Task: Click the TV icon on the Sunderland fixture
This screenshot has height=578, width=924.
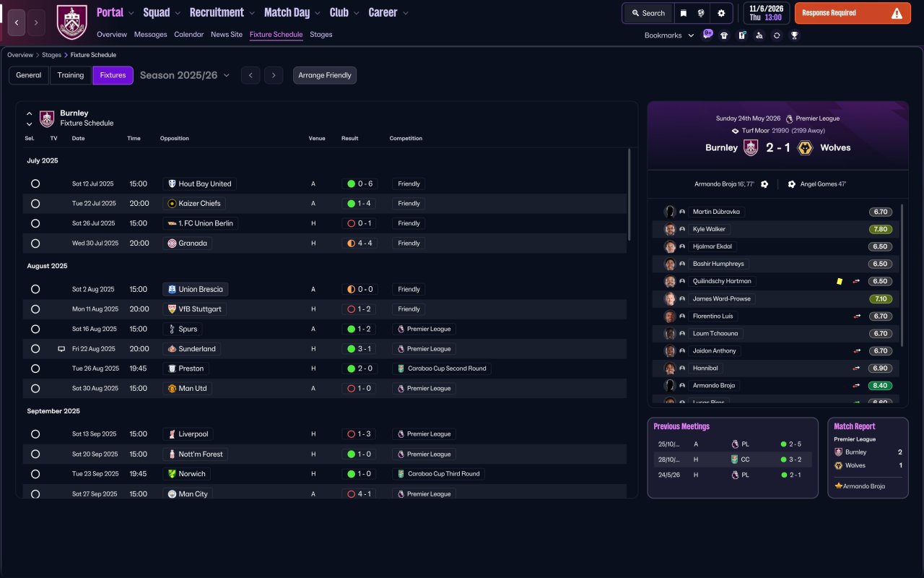Action: [x=61, y=349]
